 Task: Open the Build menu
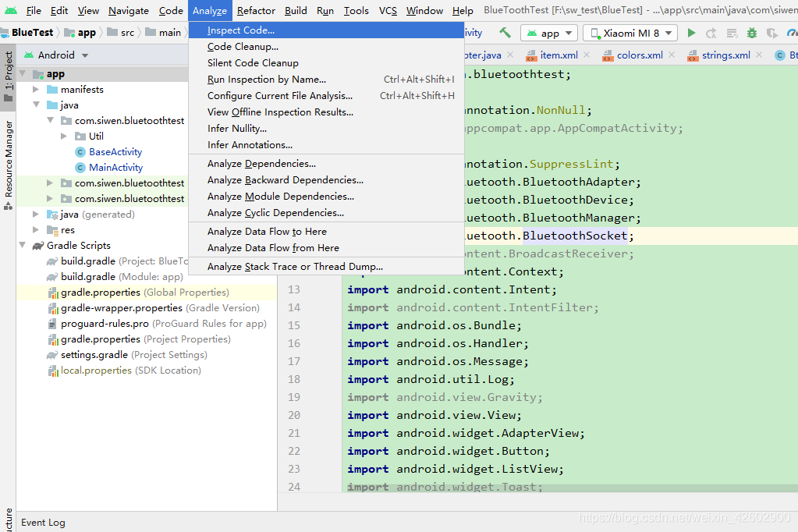[296, 10]
